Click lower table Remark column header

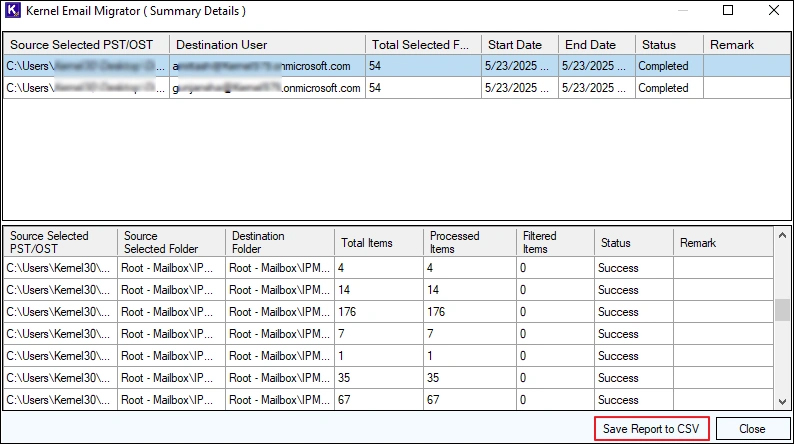click(x=723, y=243)
